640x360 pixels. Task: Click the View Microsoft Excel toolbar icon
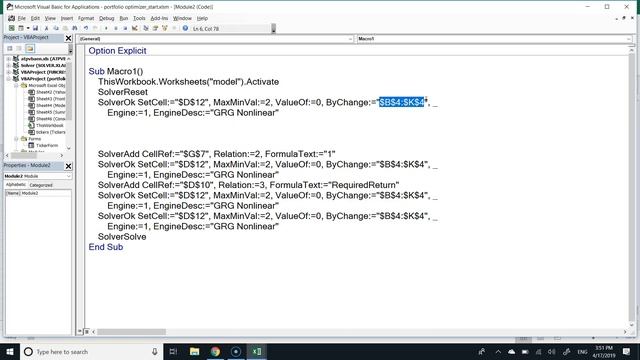(11, 28)
